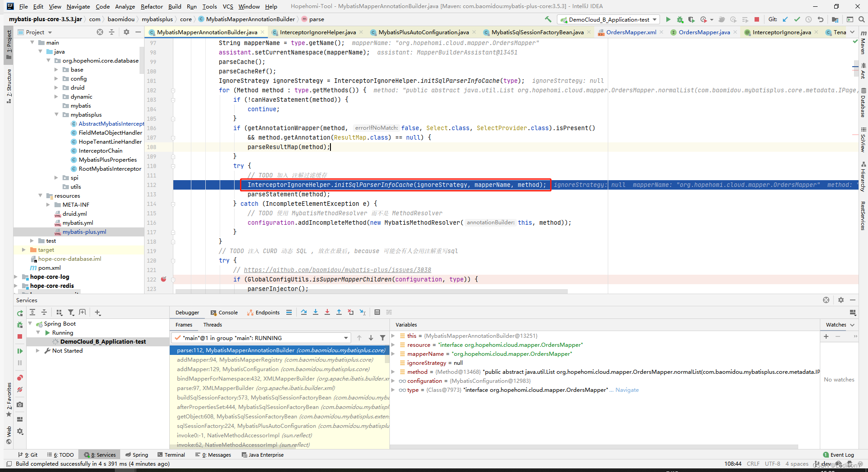The height and width of the screenshot is (472, 868).
Task: Click the Build project hammer icon
Action: coord(548,19)
